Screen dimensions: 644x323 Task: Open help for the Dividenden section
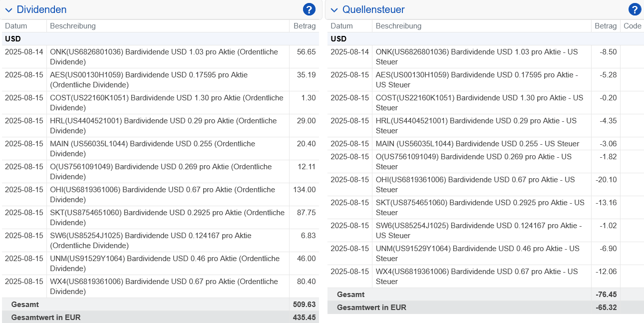click(309, 9)
